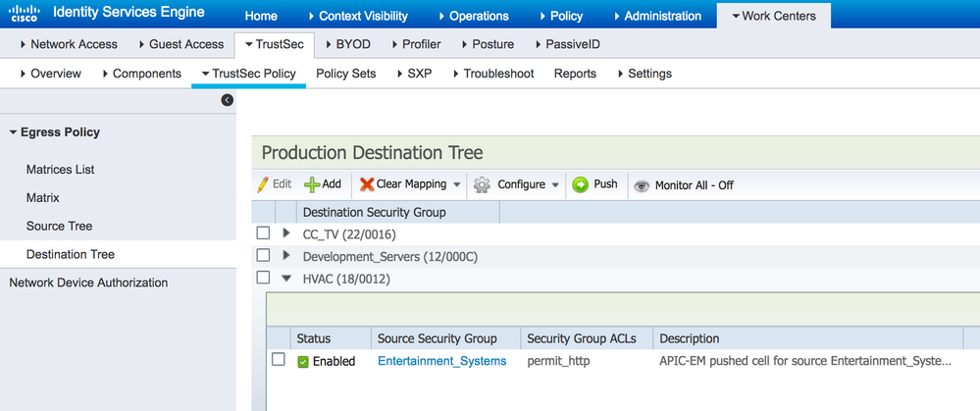Click the Configure gear icon
980x411 pixels.
tap(482, 184)
